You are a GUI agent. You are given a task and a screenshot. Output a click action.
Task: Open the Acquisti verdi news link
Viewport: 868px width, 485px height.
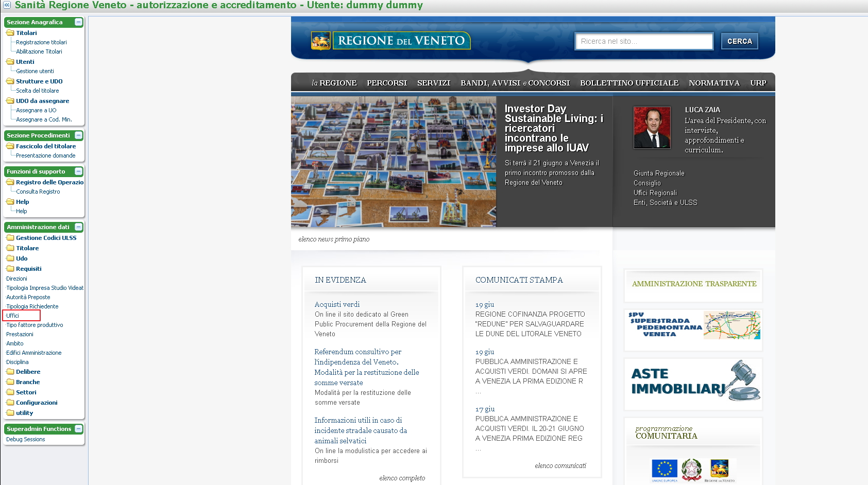(x=337, y=304)
